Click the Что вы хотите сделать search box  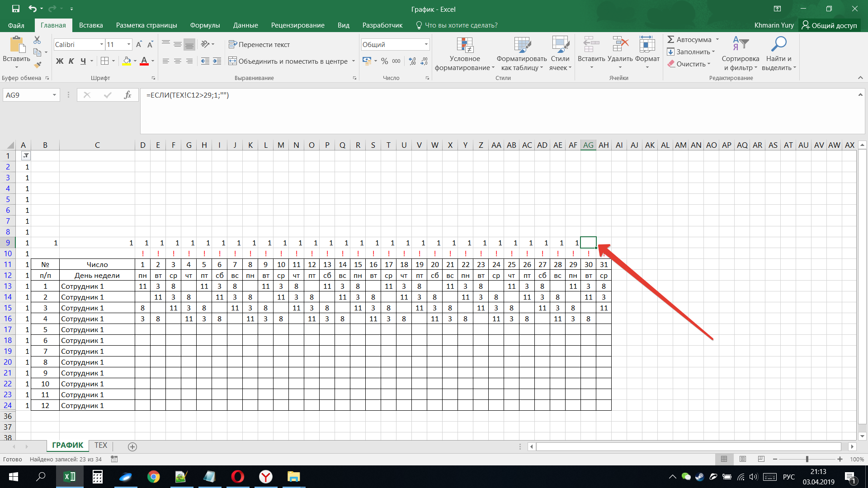(x=456, y=25)
